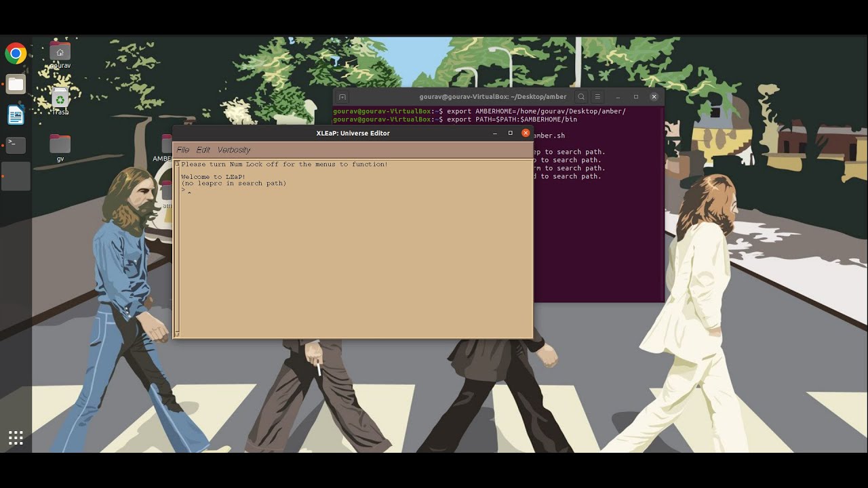Open the File menu in XLEaP
Screen dimensions: 868x488
[x=182, y=150]
